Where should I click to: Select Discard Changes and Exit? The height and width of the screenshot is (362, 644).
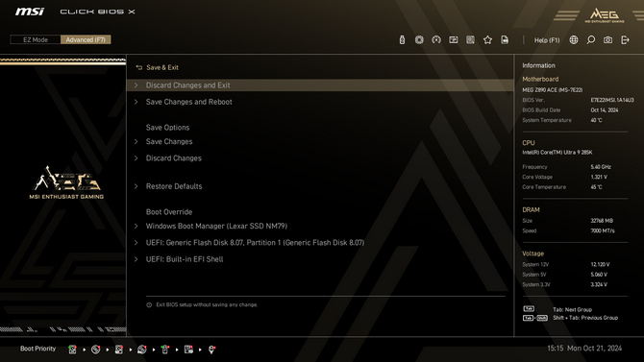click(x=320, y=85)
